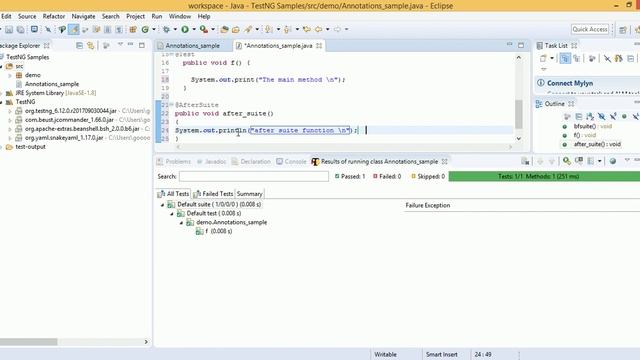Click Package Explorer horizontal scrollbar thumb
640x360 pixels.
(29, 342)
